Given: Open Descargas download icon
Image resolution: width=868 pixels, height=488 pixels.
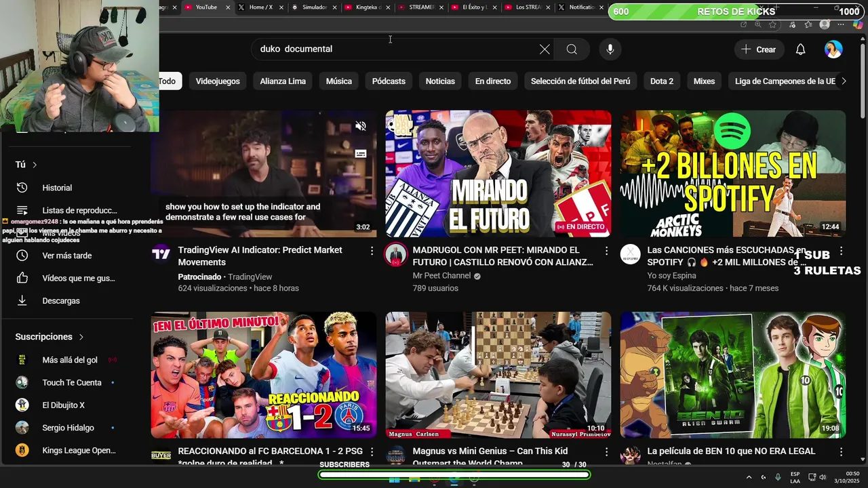Looking at the screenshot, I should [22, 300].
